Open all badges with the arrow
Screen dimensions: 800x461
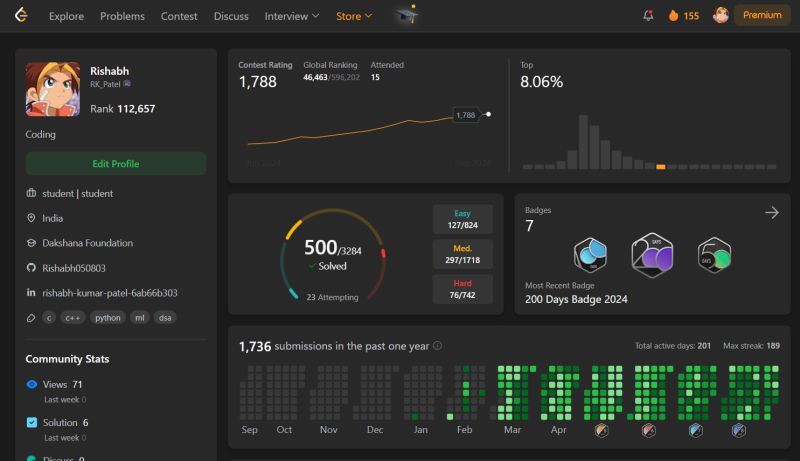tap(772, 213)
